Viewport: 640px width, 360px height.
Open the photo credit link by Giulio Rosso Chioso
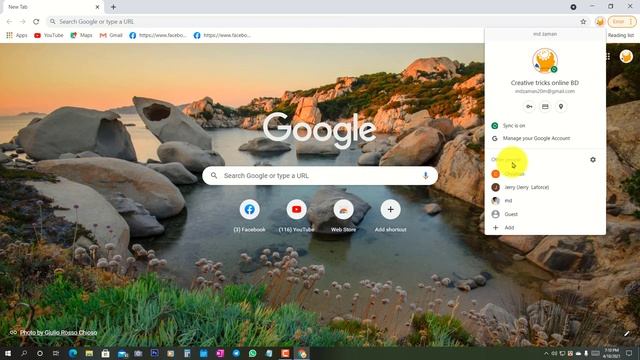(58, 333)
